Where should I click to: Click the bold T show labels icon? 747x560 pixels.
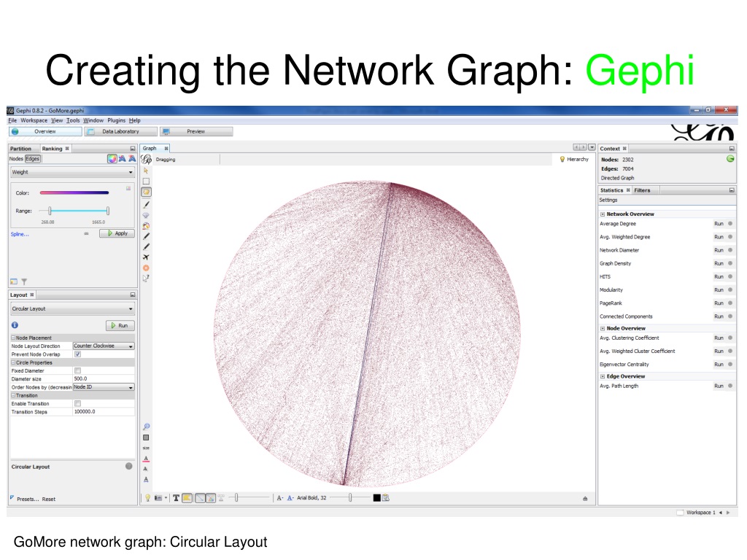coord(176,498)
